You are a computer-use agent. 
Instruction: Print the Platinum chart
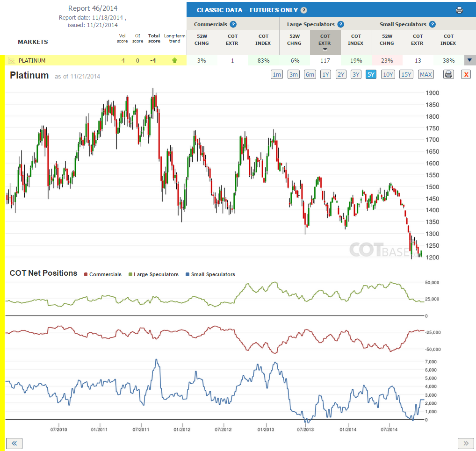[448, 74]
